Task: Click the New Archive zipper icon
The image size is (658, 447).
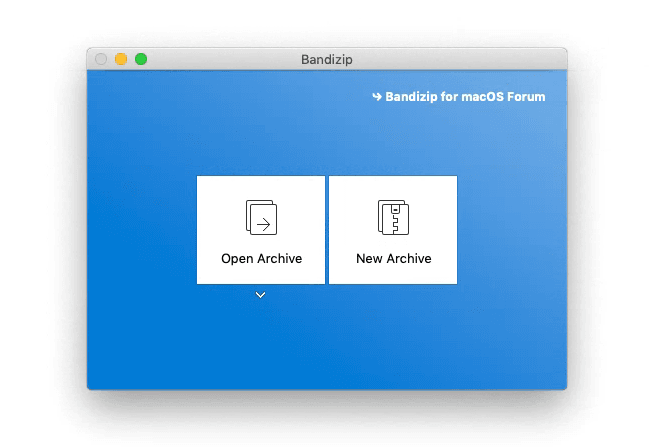Action: [393, 217]
